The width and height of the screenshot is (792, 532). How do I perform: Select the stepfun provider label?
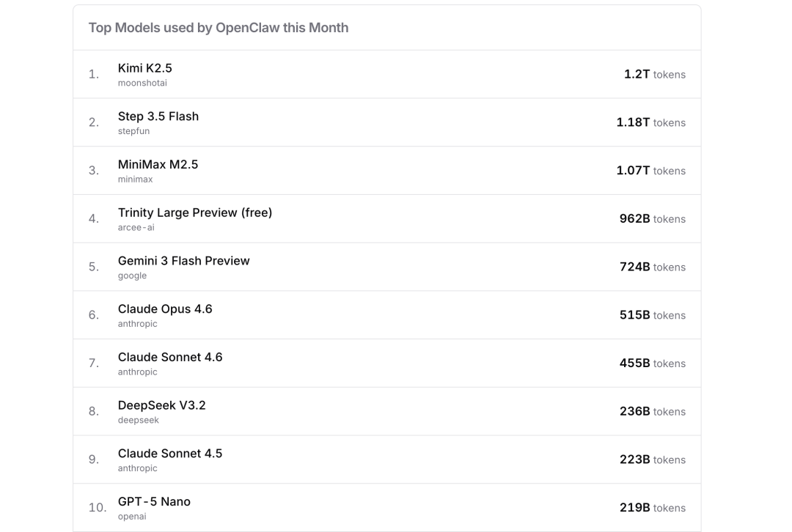(133, 132)
